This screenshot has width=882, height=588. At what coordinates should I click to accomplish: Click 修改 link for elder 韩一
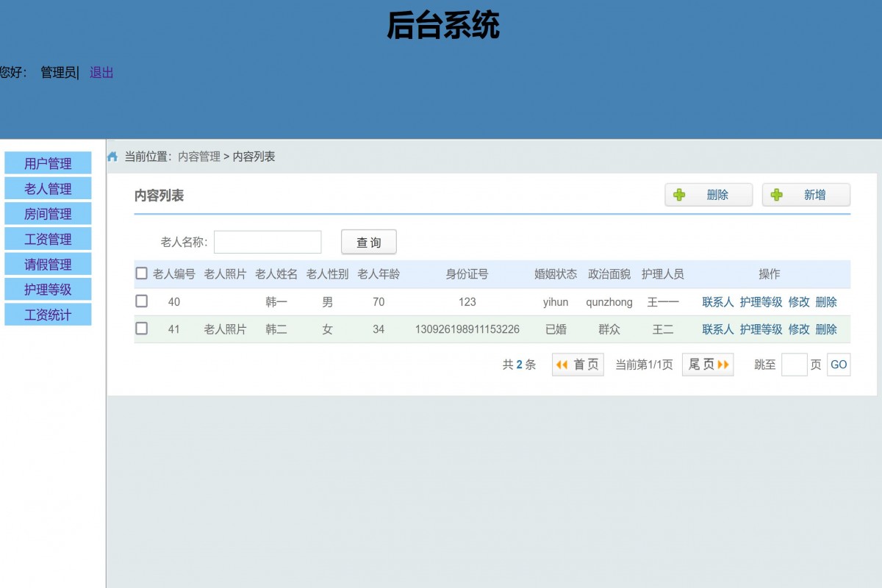click(798, 301)
